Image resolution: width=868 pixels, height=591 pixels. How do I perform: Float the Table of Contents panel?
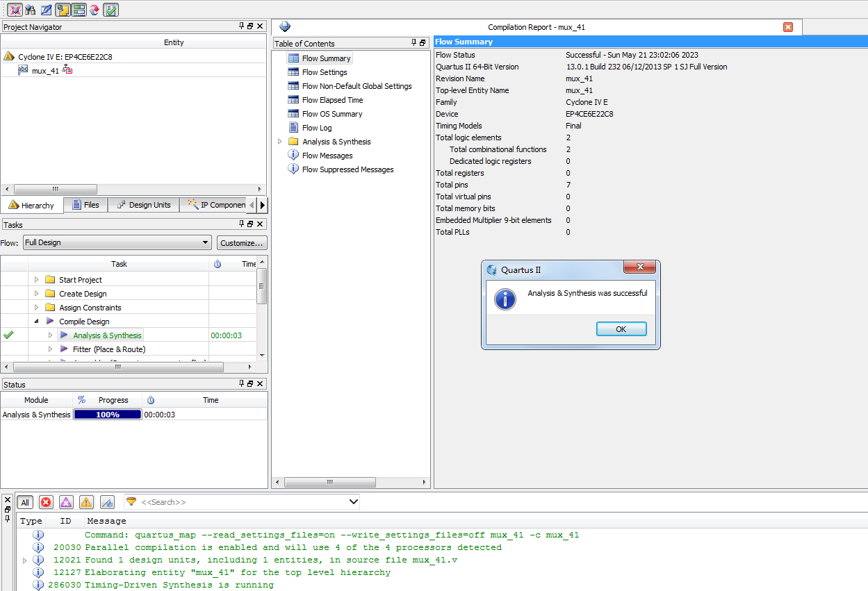point(423,43)
